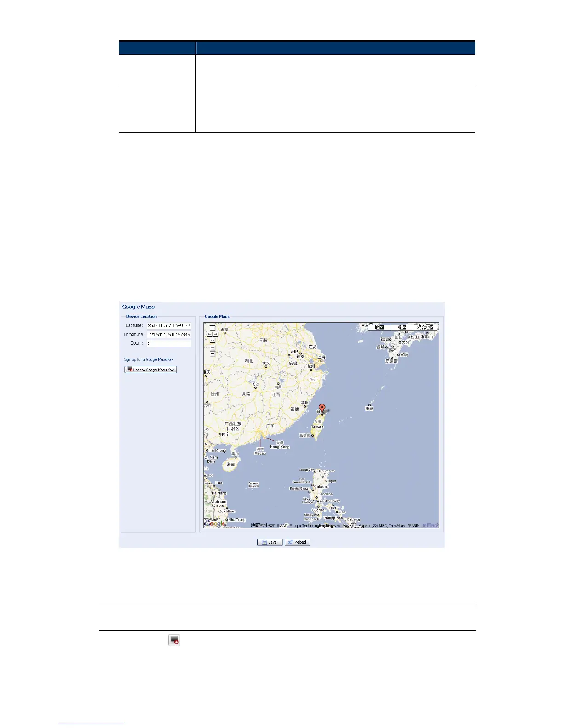The image size is (563, 728).
Task: Click the Nha Trang label on map
Action: (x=237, y=520)
